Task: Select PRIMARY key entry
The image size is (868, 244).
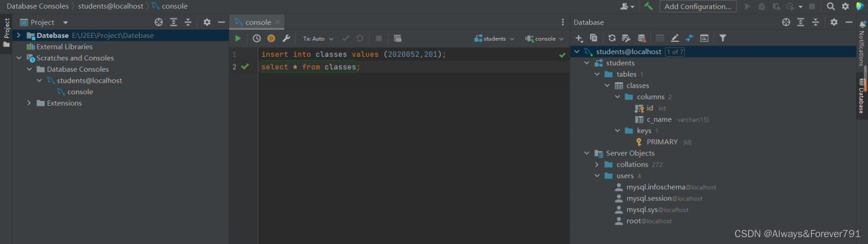Action: tap(663, 142)
